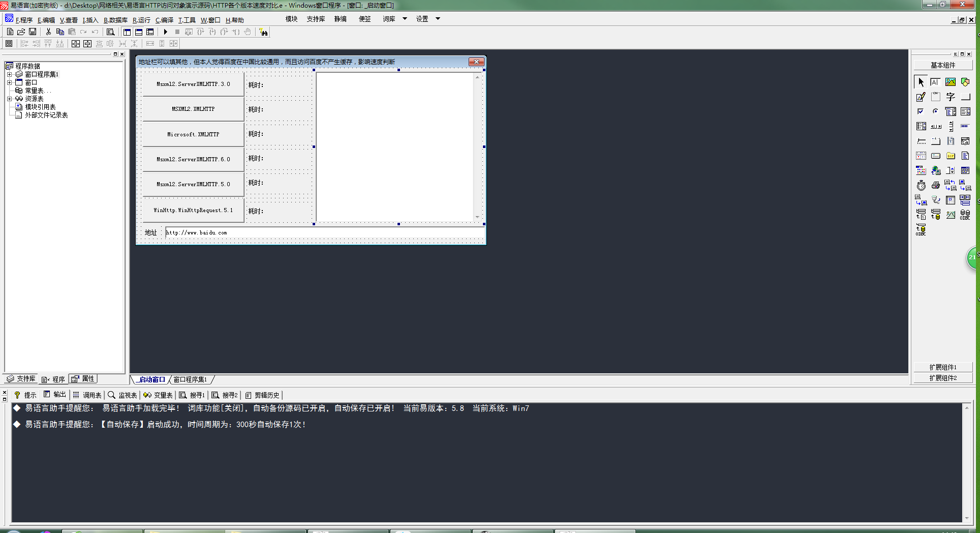Click the Cut scissors icon
Viewport: 980px width, 533px height.
click(48, 32)
